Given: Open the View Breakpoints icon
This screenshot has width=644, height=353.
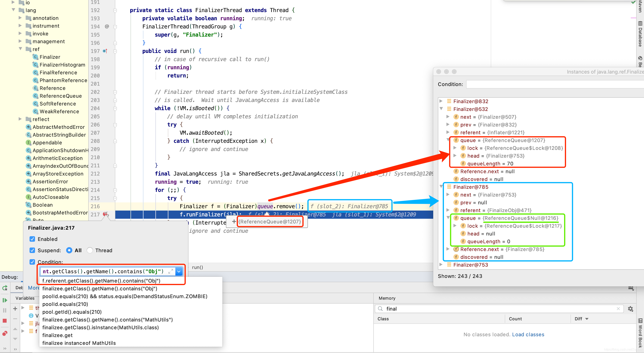Looking at the screenshot, I should (4, 334).
